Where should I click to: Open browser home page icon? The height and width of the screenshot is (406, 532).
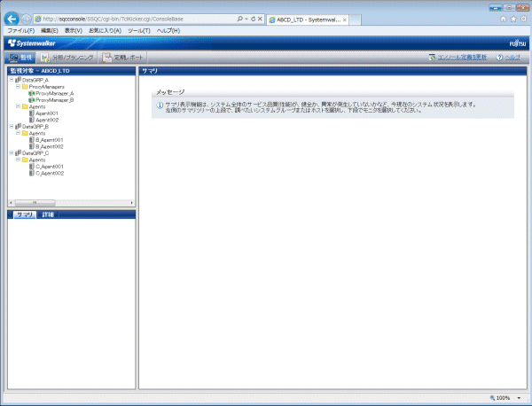click(x=504, y=19)
